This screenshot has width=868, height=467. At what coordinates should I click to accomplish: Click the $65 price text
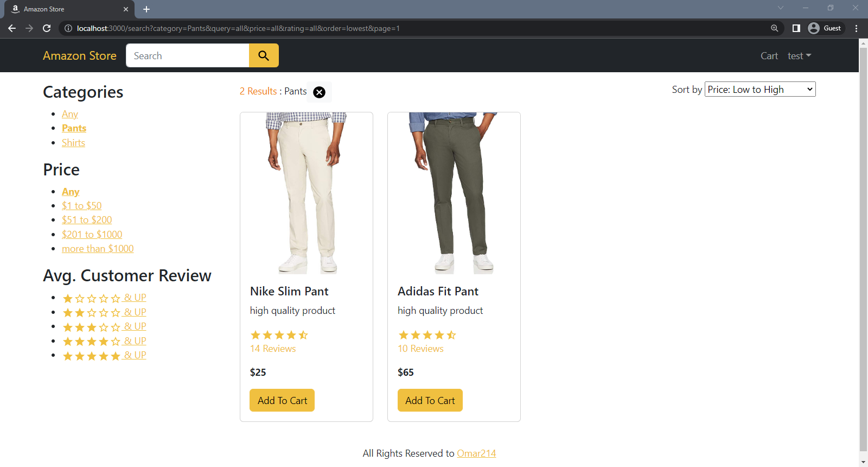pyautogui.click(x=406, y=373)
